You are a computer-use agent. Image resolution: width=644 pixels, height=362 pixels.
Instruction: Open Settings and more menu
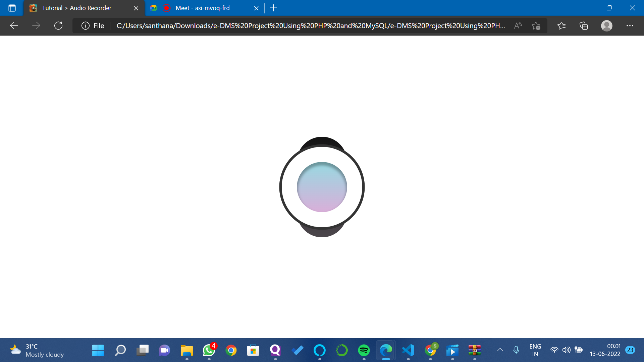point(630,26)
